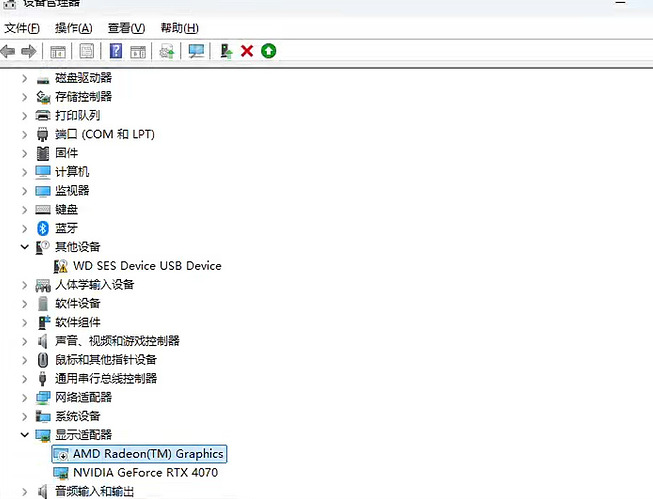Open the 操作(A) menu

[x=73, y=28]
